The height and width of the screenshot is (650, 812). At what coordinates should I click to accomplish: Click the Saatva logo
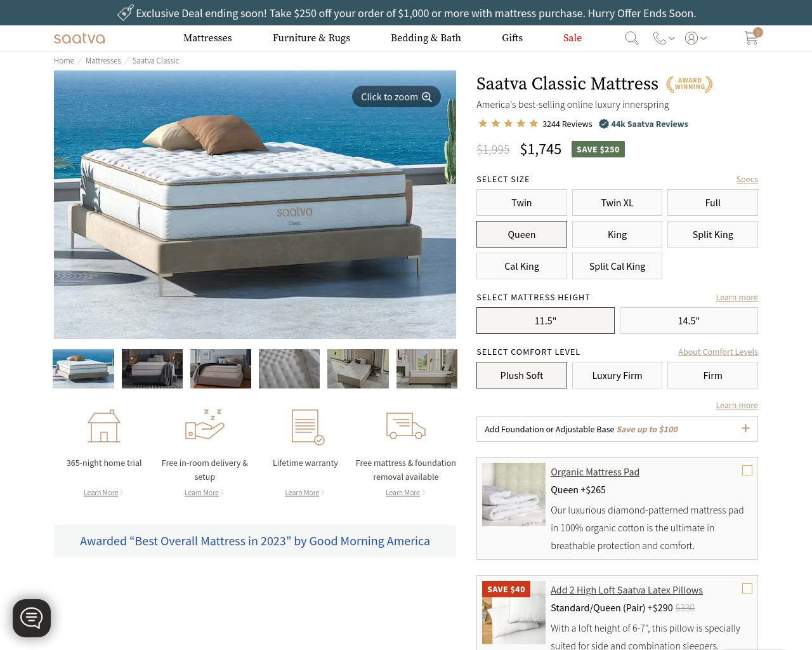[79, 38]
